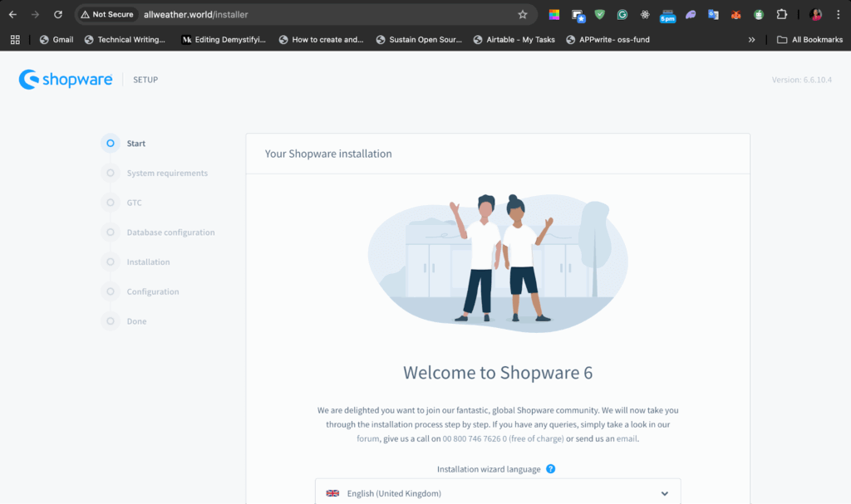Screen dimensions: 851x504
Task: Click the Shopware logo
Action: [66, 79]
